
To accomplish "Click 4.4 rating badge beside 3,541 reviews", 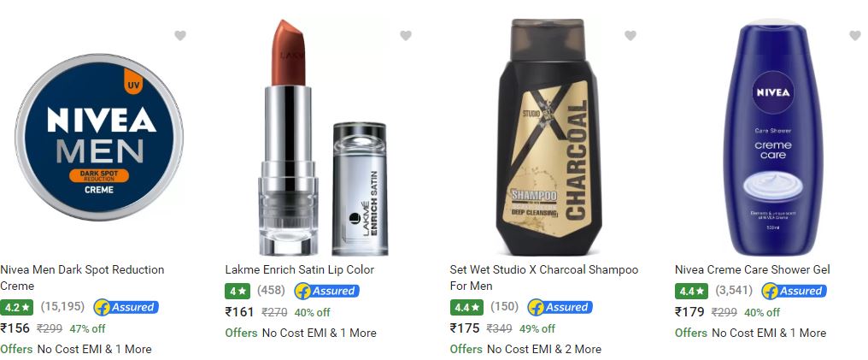I will pyautogui.click(x=691, y=292).
